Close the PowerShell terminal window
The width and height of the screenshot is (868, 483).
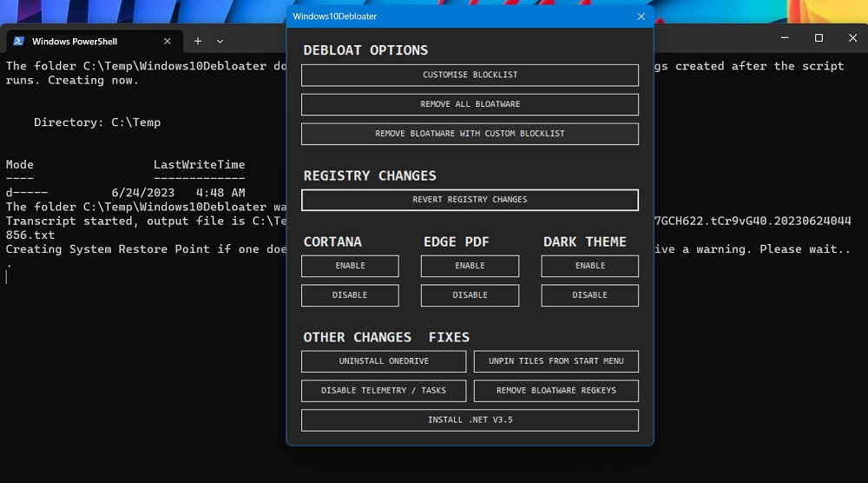pyautogui.click(x=852, y=37)
